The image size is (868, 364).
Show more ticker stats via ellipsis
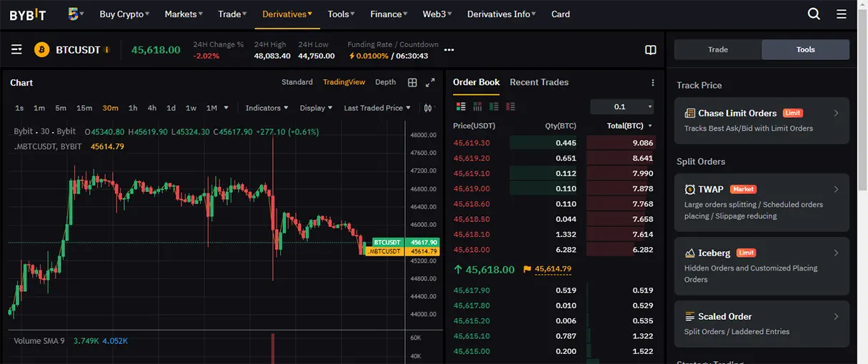coord(449,50)
